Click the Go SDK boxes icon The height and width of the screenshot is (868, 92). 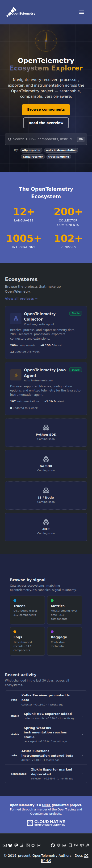(x=46, y=459)
